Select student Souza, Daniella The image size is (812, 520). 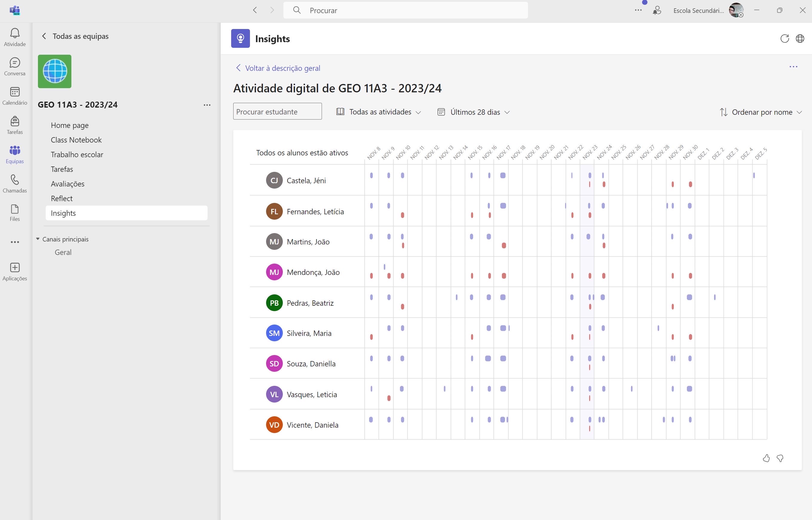pos(311,364)
